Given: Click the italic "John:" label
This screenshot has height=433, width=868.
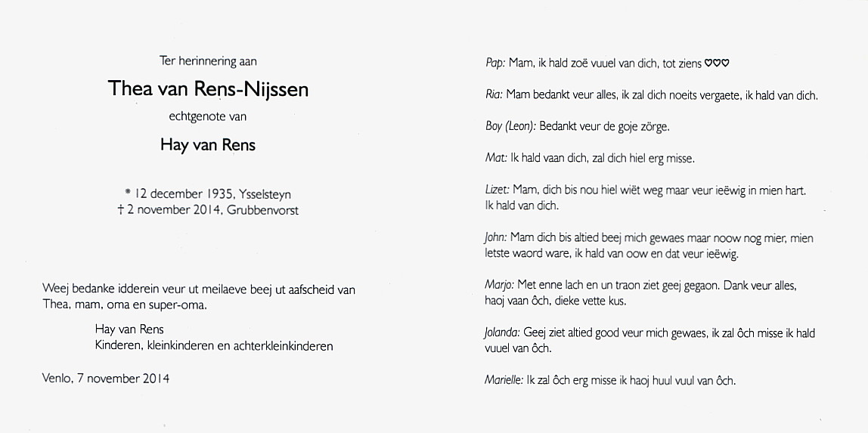Looking at the screenshot, I should 496,238.
